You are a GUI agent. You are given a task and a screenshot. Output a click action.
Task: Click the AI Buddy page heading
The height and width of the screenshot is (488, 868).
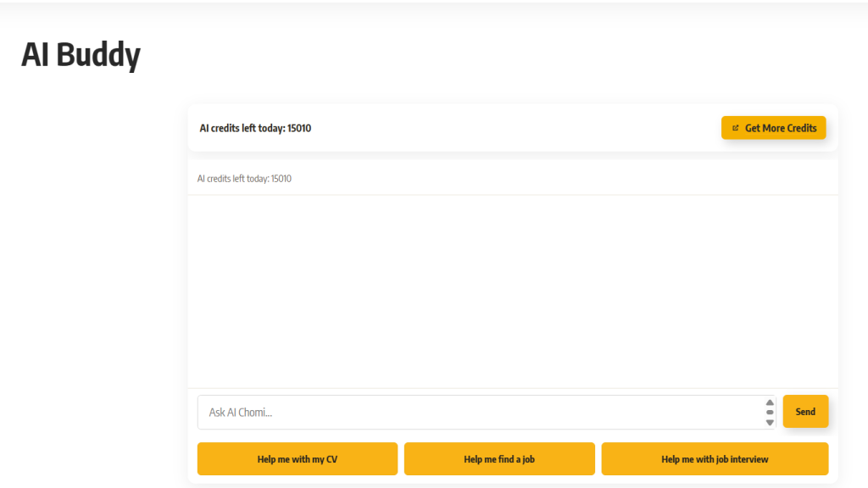click(81, 55)
